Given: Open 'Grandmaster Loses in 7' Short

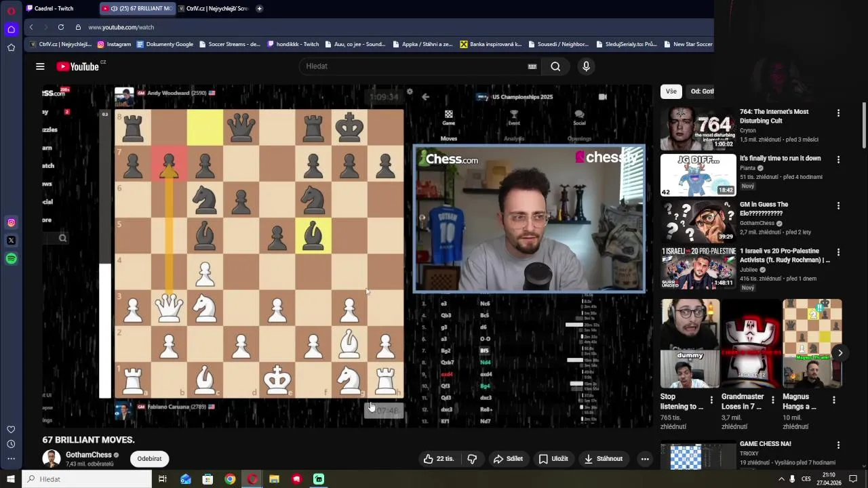Looking at the screenshot, I should click(751, 344).
